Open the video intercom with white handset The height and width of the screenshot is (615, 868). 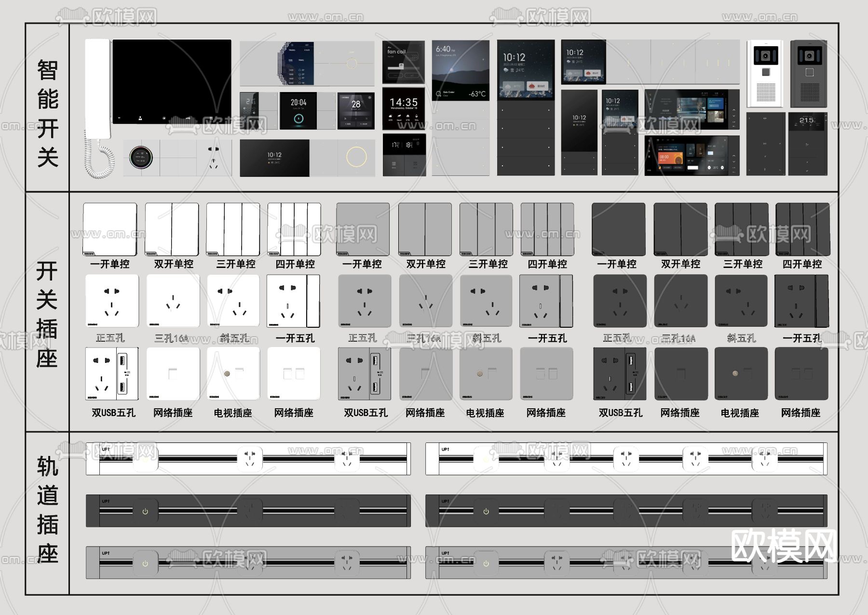pyautogui.click(x=158, y=108)
